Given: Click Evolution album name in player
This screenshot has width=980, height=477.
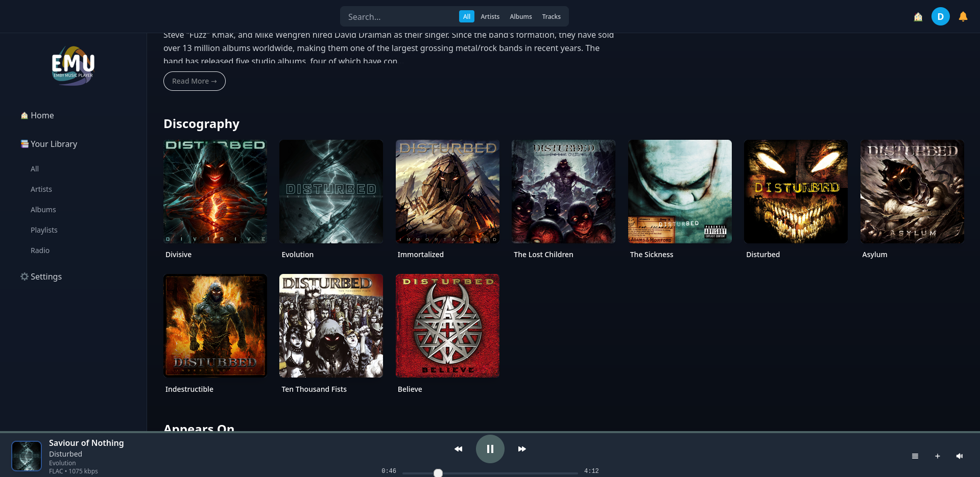Looking at the screenshot, I should point(62,463).
